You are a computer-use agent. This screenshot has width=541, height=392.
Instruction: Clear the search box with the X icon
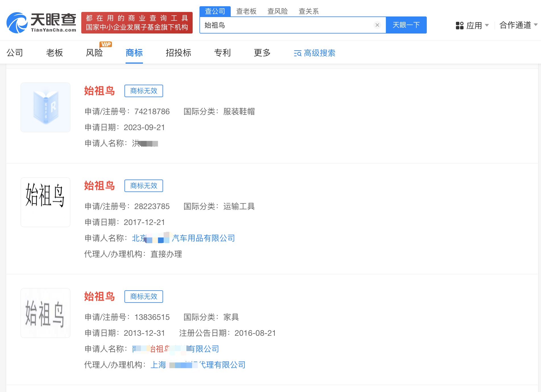coord(377,25)
